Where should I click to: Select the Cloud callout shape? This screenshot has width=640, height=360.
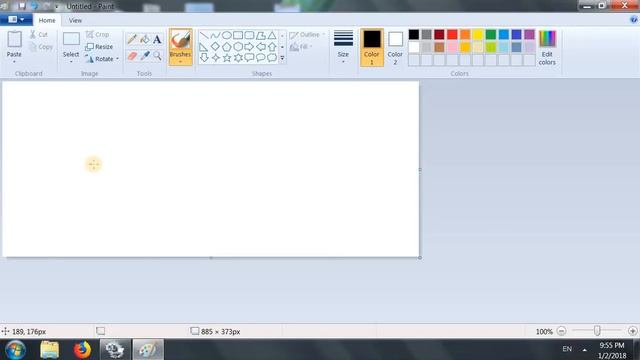point(272,58)
